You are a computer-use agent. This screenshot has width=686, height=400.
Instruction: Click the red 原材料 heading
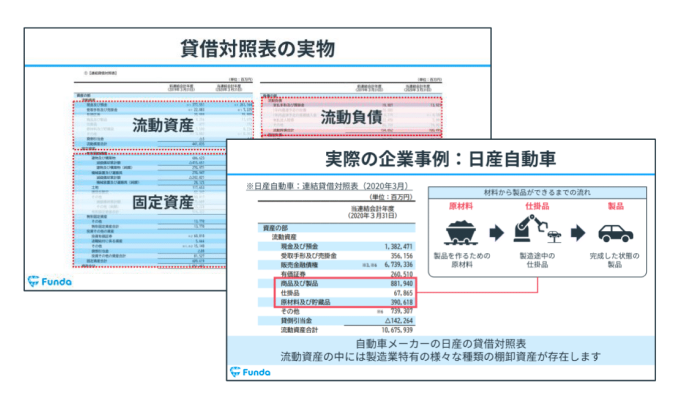(461, 206)
